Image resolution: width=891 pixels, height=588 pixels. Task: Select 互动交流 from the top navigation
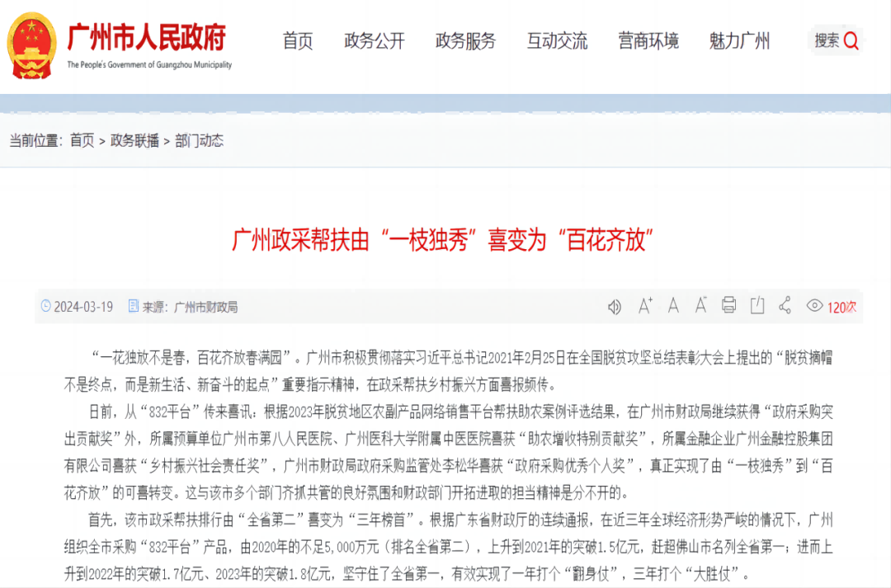557,40
